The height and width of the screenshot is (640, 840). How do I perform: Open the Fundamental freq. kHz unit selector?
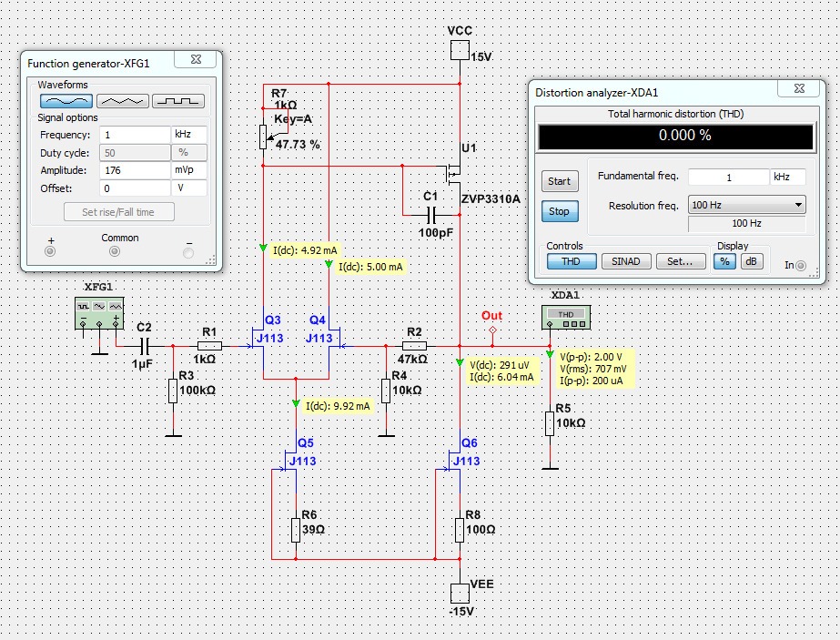[x=787, y=177]
